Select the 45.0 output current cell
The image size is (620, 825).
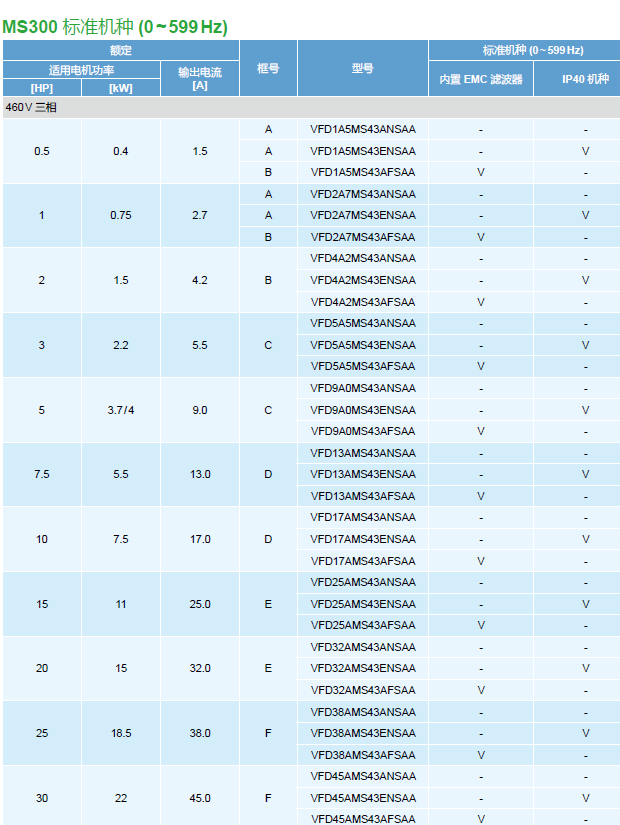200,798
